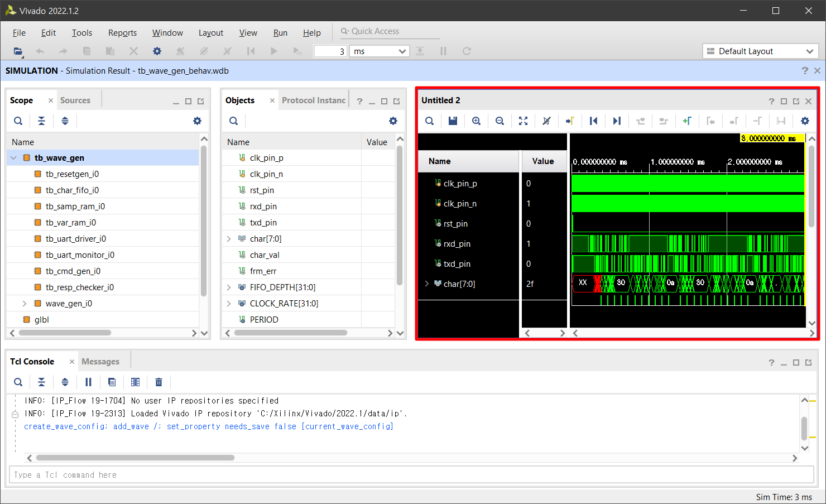Click the Quick Access search field

pyautogui.click(x=391, y=31)
